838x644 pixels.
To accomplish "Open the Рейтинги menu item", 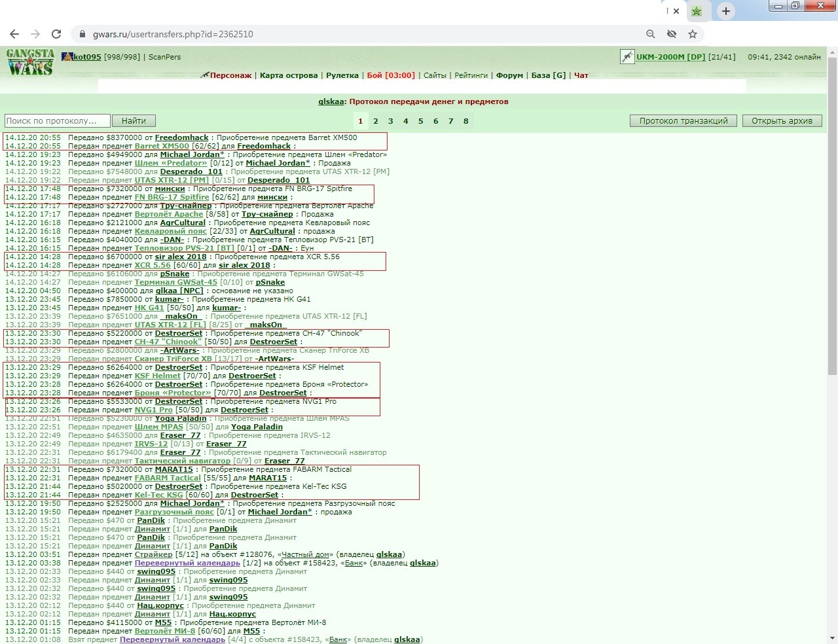I will (x=471, y=75).
